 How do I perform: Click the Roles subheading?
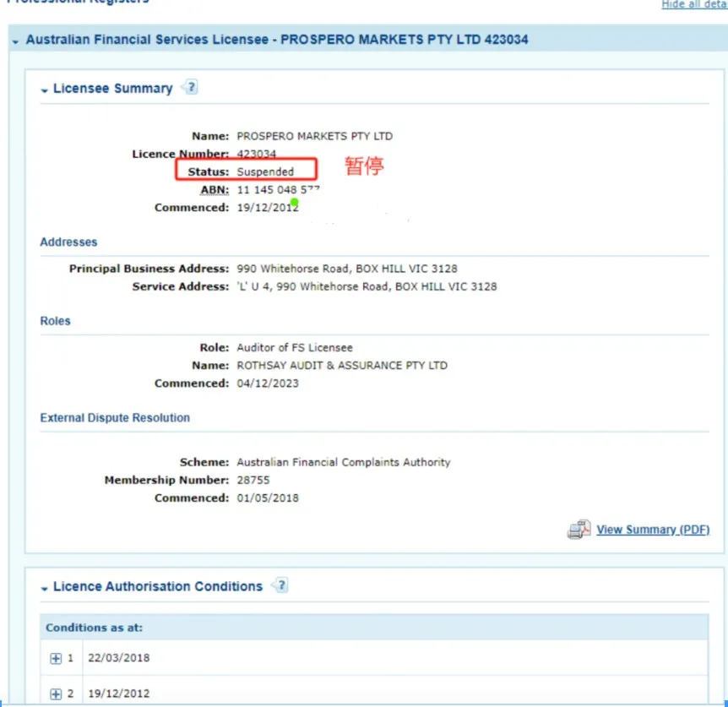tap(55, 321)
